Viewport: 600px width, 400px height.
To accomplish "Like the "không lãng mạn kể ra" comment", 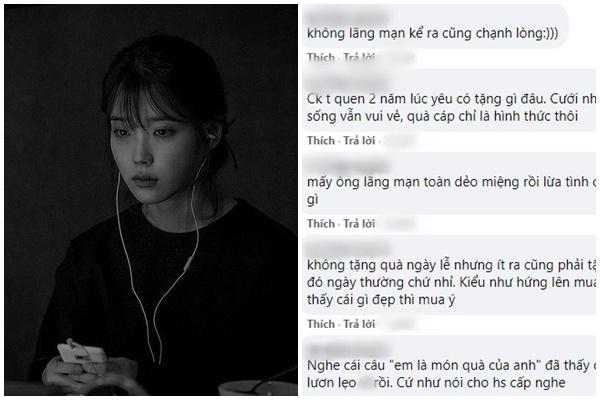I will [x=321, y=57].
